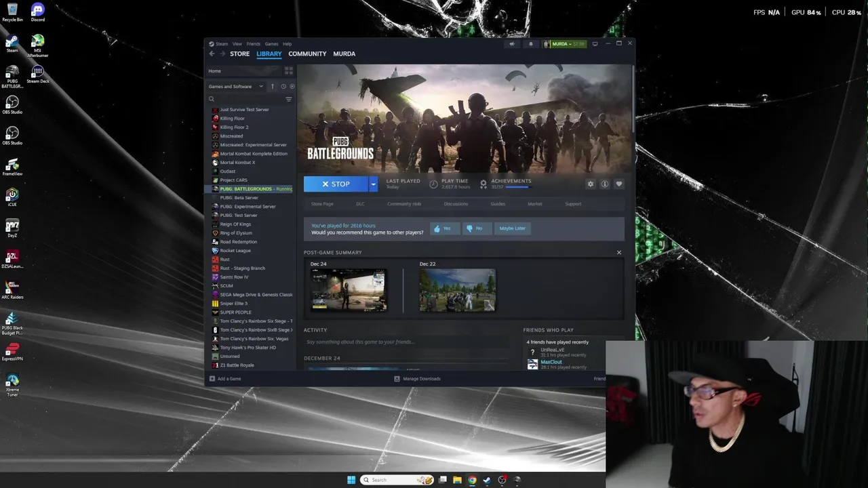Click Add a Game
The image size is (868, 488).
[x=225, y=379]
